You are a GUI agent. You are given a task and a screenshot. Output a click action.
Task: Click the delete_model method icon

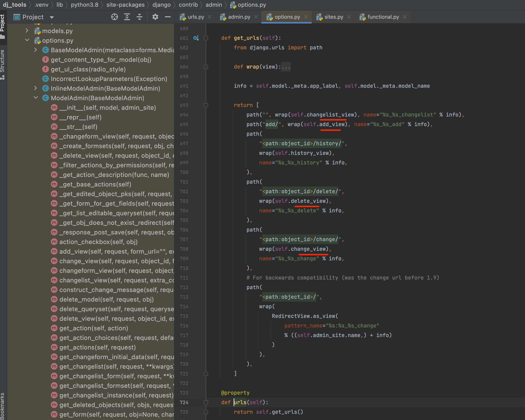54,299
